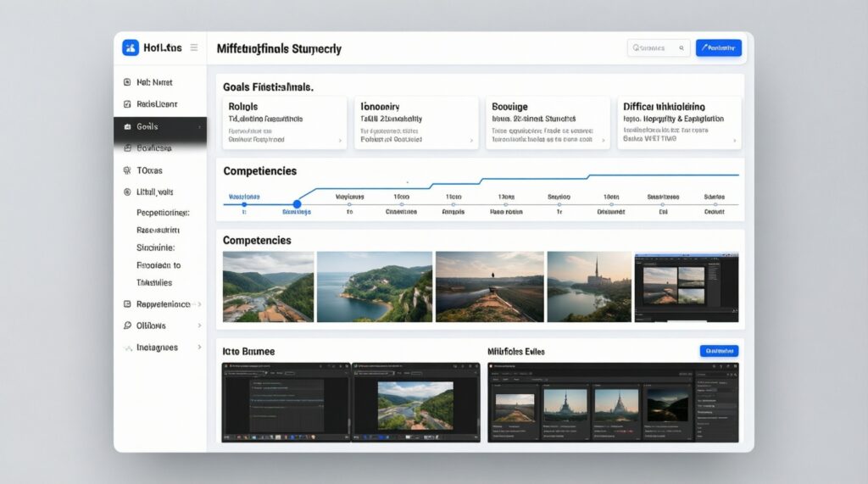
Task: Click the Goals sidebar icon
Action: click(127, 126)
